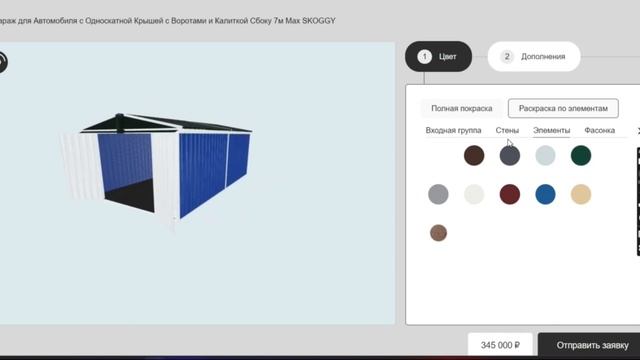The image size is (640, 360).
Task: Pick the dark red color swatch
Action: 510,194
